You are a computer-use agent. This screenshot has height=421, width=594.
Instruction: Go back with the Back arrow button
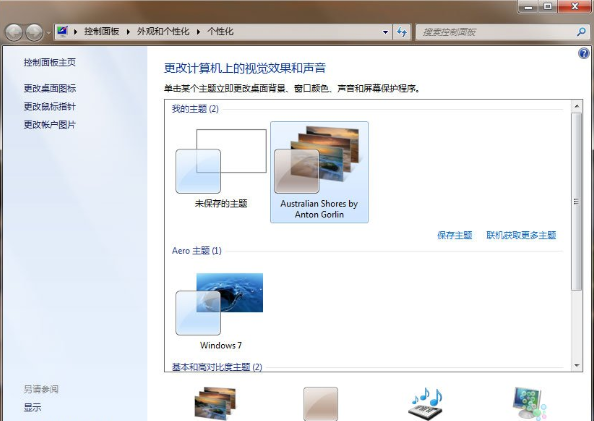pyautogui.click(x=14, y=33)
